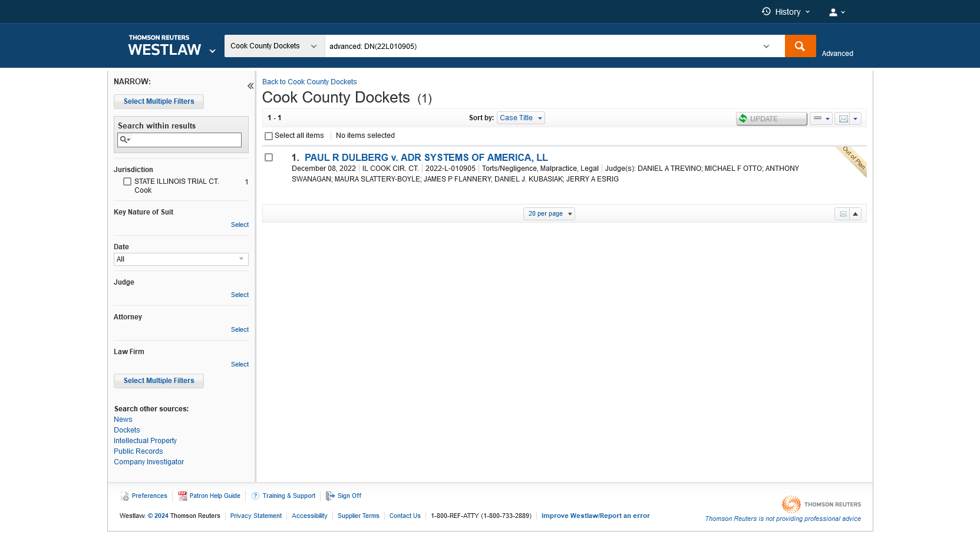Open the History clock icon menu
The width and height of the screenshot is (980, 548).
tap(786, 12)
